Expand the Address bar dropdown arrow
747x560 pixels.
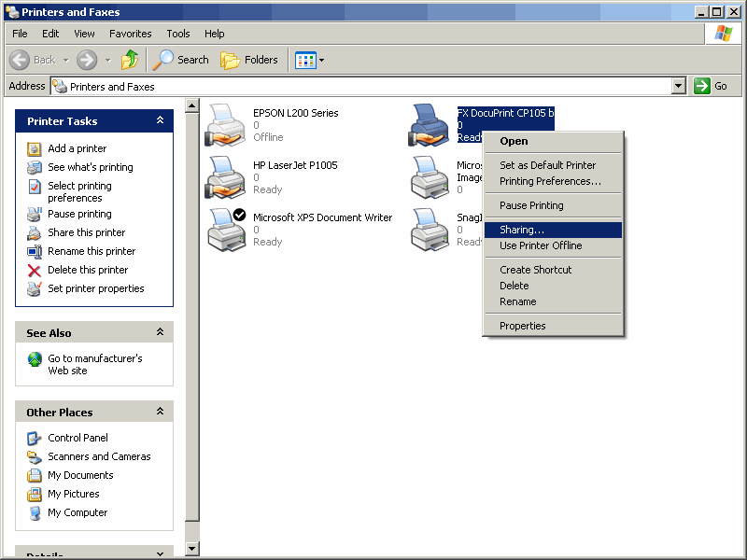tap(679, 86)
